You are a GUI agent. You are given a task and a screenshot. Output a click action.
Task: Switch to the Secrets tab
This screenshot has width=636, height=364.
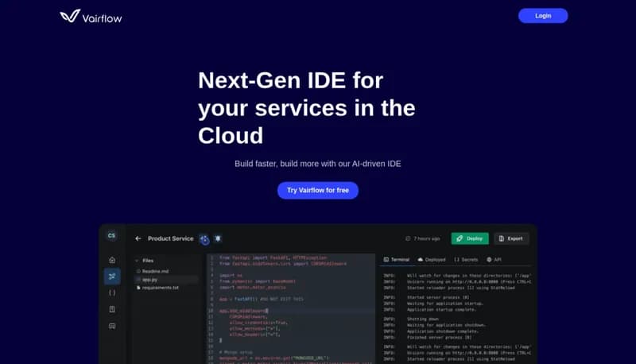point(466,259)
